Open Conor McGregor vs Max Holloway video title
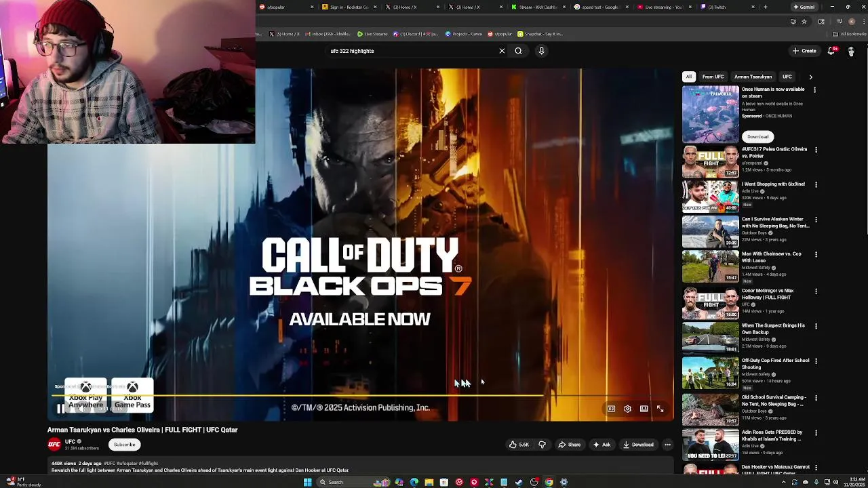Screen dimensions: 868x488 click(x=768, y=294)
